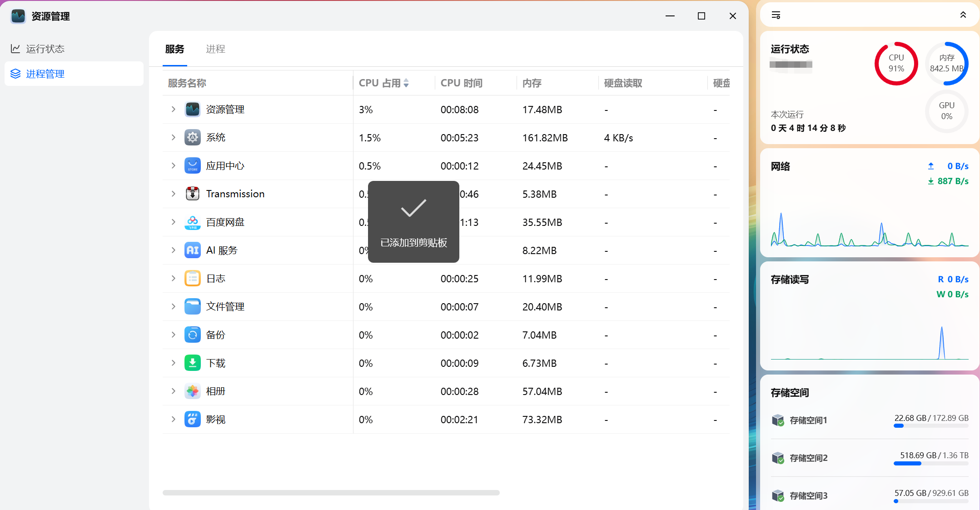Select 进程管理 in the sidebar

[45, 74]
